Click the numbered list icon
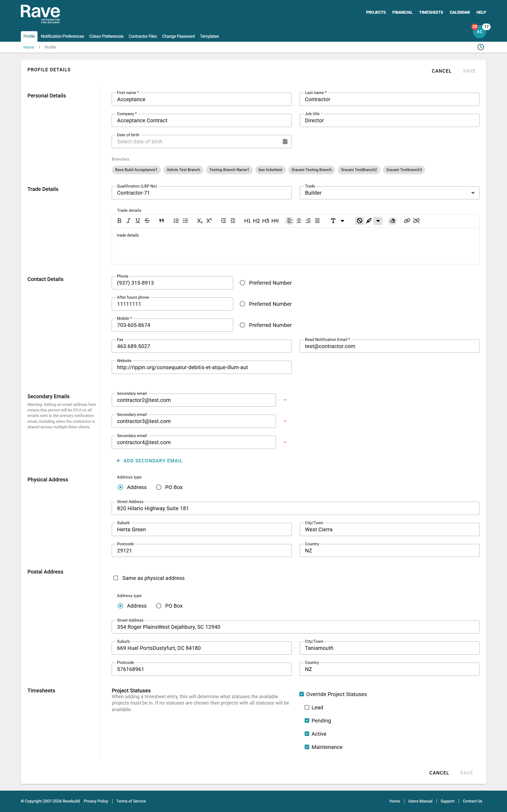 [176, 220]
